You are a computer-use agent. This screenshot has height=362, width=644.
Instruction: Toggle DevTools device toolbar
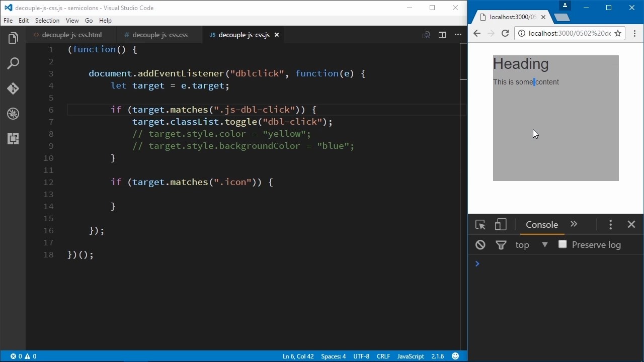[500, 225]
